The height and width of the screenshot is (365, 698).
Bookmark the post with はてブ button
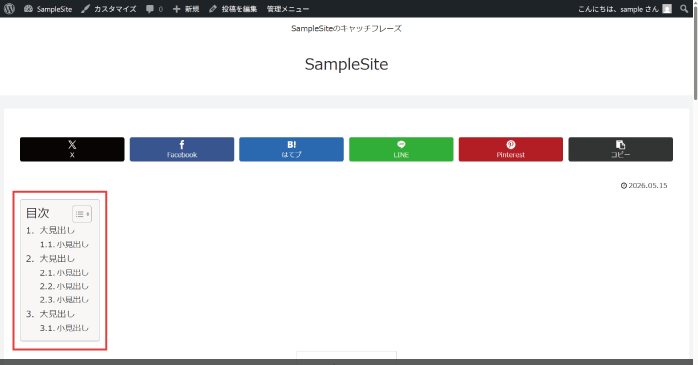coord(292,149)
